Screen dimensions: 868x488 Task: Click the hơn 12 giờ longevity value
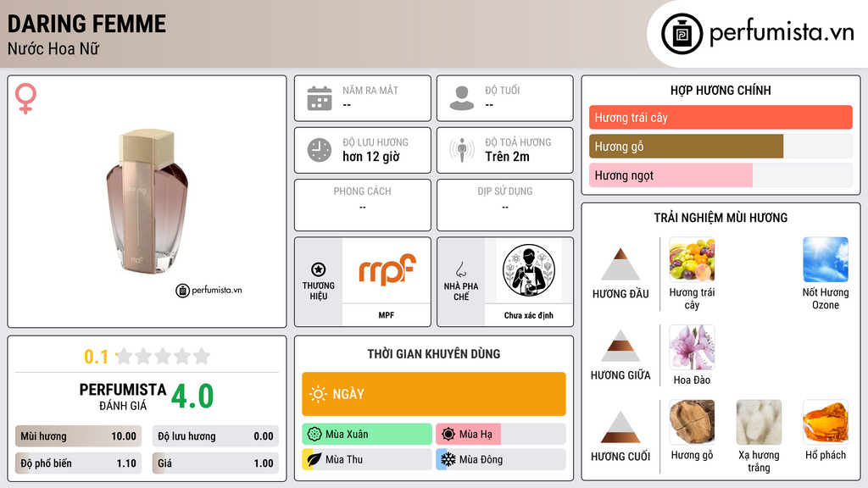(371, 157)
